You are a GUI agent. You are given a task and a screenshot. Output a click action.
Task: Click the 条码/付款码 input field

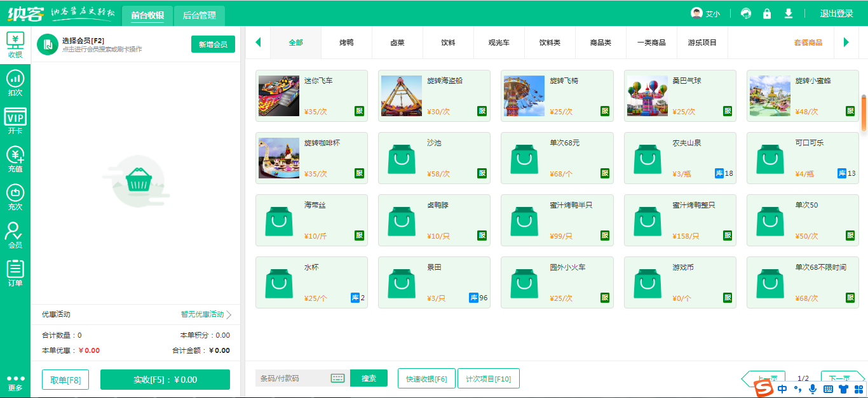point(294,378)
